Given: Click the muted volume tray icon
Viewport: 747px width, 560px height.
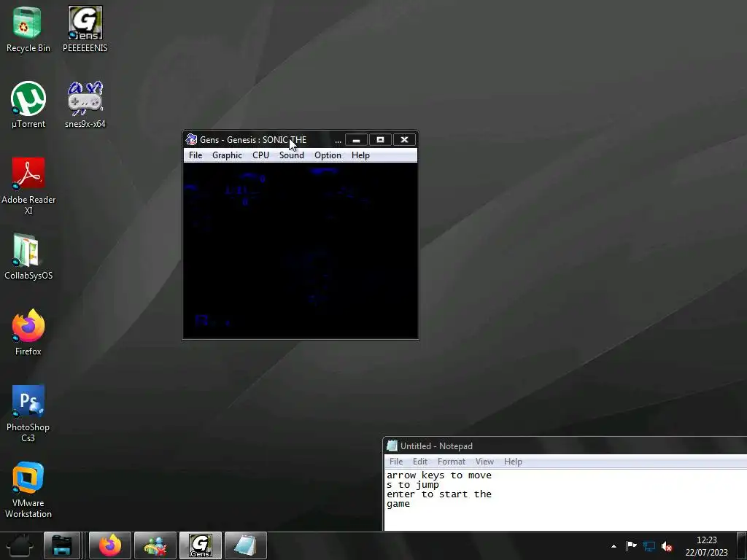Looking at the screenshot, I should [667, 546].
